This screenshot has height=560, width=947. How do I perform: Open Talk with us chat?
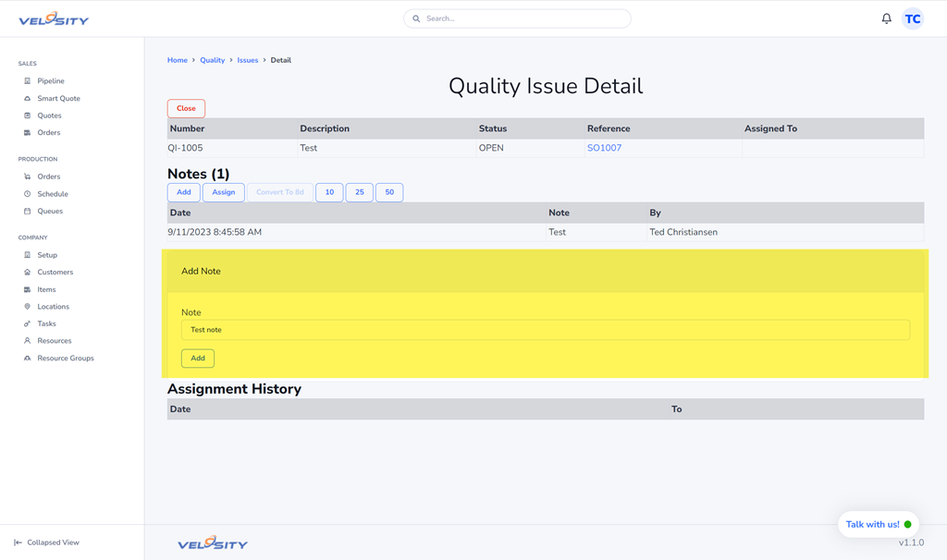pyautogui.click(x=879, y=524)
